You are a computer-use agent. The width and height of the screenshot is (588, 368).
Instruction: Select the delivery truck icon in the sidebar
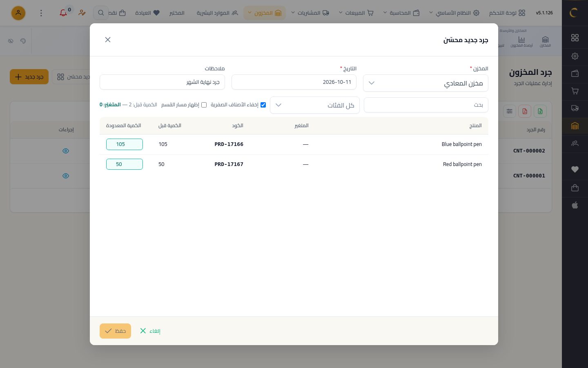click(x=575, y=108)
